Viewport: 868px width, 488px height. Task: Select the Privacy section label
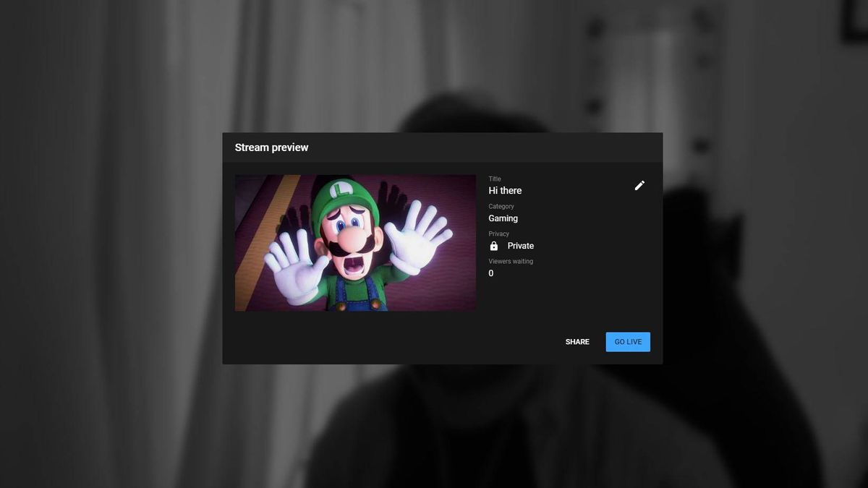point(498,234)
